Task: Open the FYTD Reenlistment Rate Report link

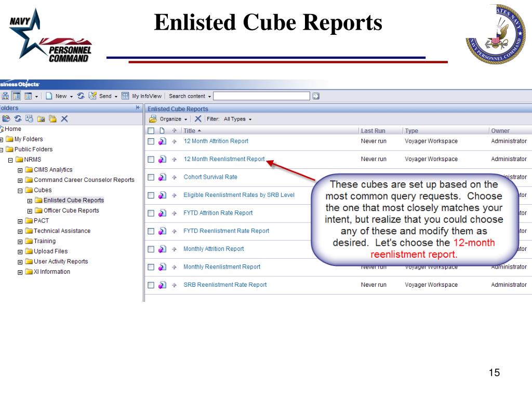Action: tap(227, 231)
